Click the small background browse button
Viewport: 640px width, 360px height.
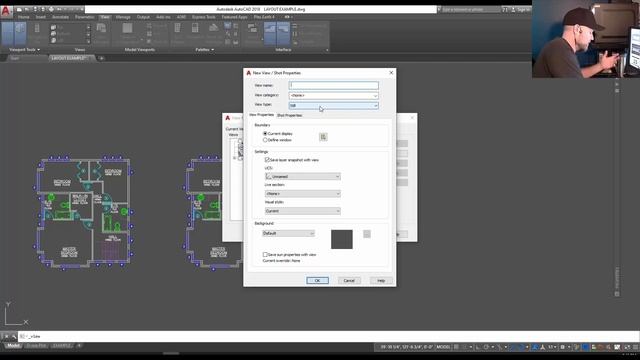(367, 234)
